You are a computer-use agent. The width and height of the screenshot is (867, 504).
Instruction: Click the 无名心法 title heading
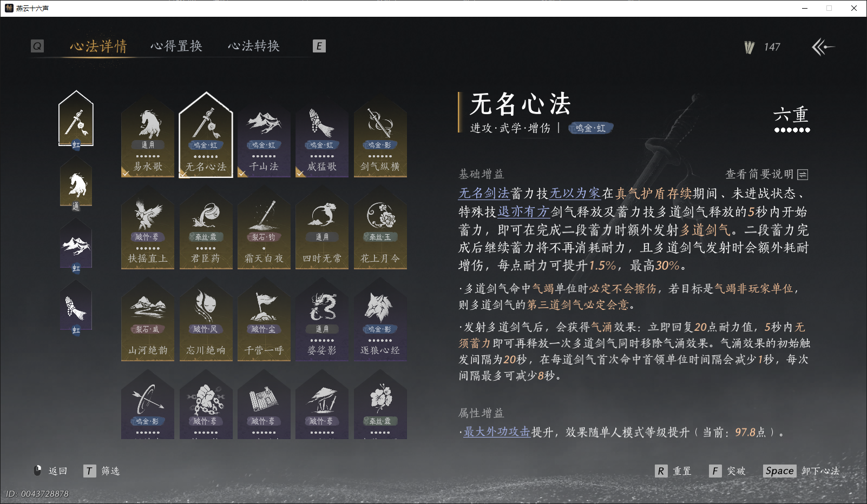(x=520, y=104)
